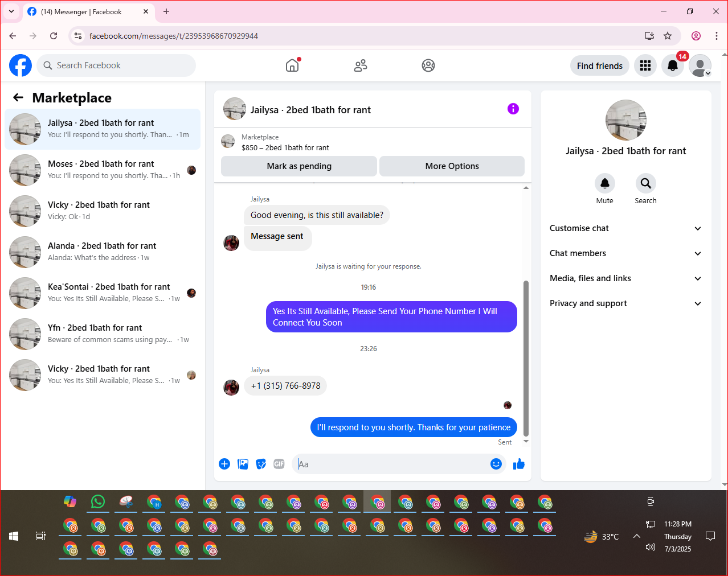Screen dimensions: 728x576
Task: Click the address bar URL
Action: point(174,36)
